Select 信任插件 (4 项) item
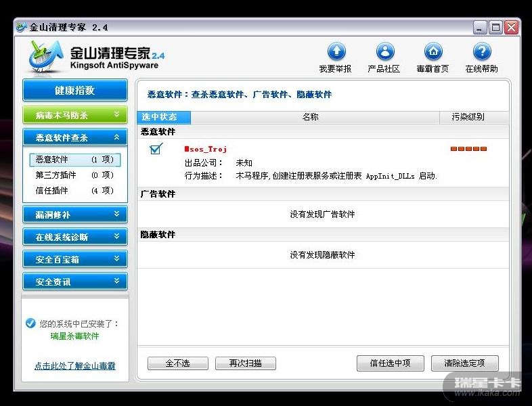Screen dimensions: 532x406 pos(75,191)
